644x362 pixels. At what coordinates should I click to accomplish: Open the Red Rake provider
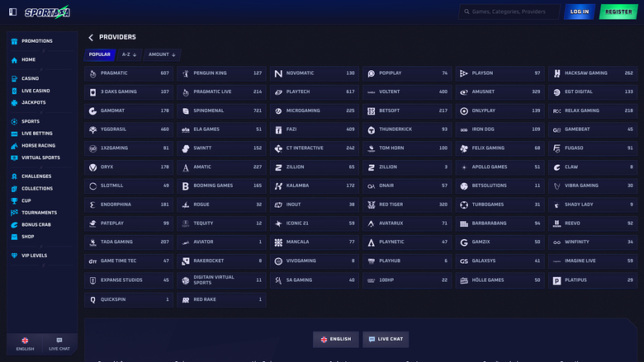[221, 299]
